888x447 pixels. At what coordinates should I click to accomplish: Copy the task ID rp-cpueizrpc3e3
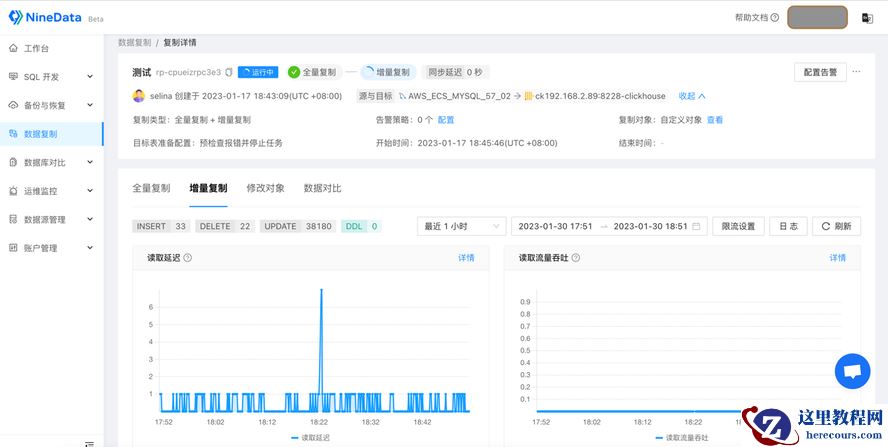(x=229, y=72)
